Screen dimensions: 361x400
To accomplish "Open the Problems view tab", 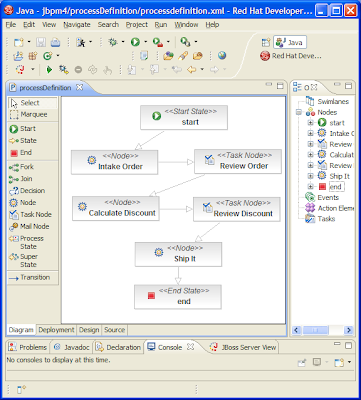I will 28,347.
